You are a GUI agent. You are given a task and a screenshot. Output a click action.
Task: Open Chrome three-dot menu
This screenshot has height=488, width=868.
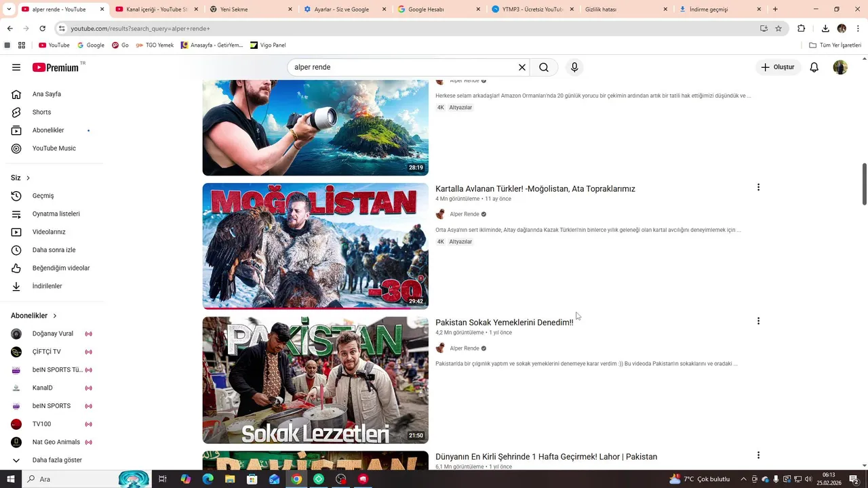coord(859,28)
